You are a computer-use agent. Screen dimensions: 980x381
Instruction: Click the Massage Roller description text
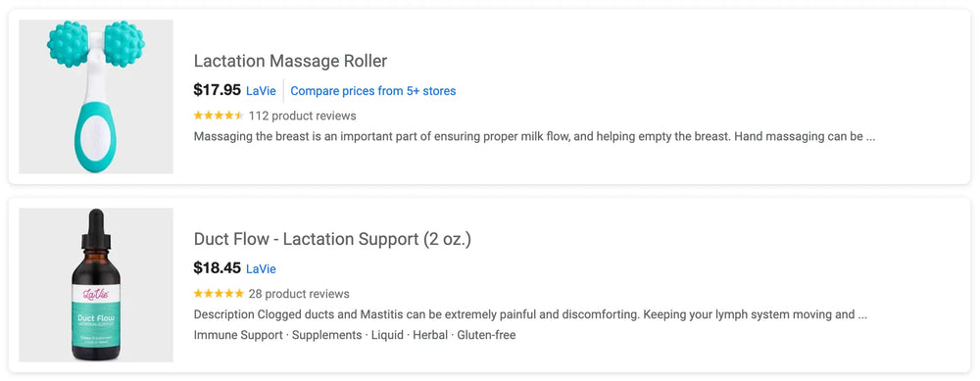pos(534,136)
